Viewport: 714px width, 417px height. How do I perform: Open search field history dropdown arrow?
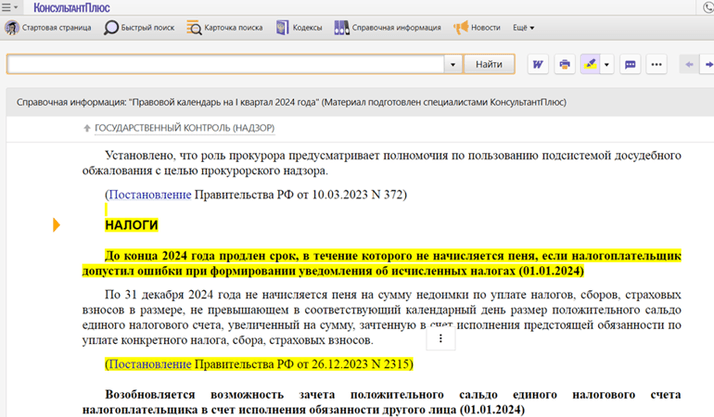453,64
